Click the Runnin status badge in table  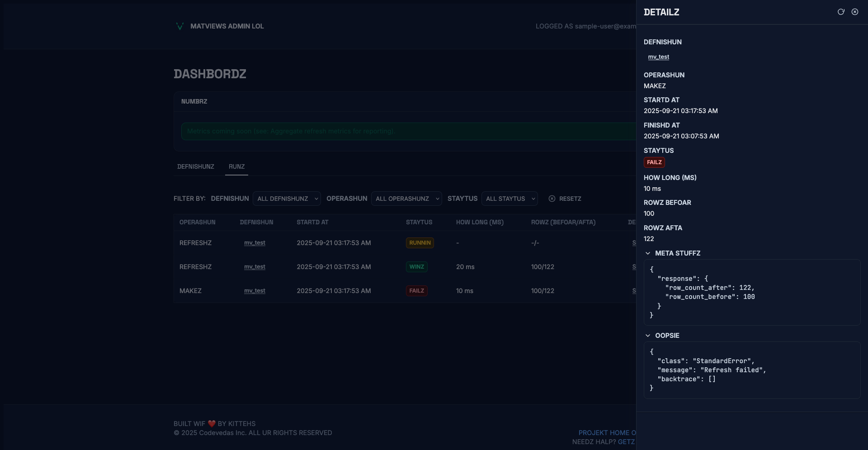420,243
